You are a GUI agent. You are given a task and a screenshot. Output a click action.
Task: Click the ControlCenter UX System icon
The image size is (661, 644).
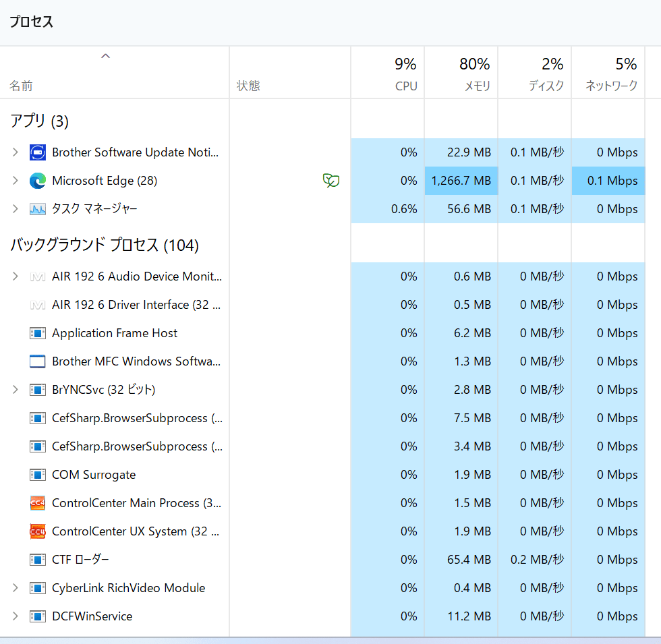tap(38, 531)
